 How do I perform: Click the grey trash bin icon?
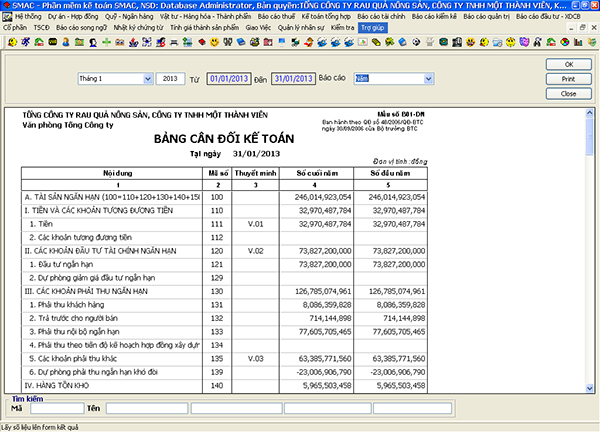pos(430,42)
